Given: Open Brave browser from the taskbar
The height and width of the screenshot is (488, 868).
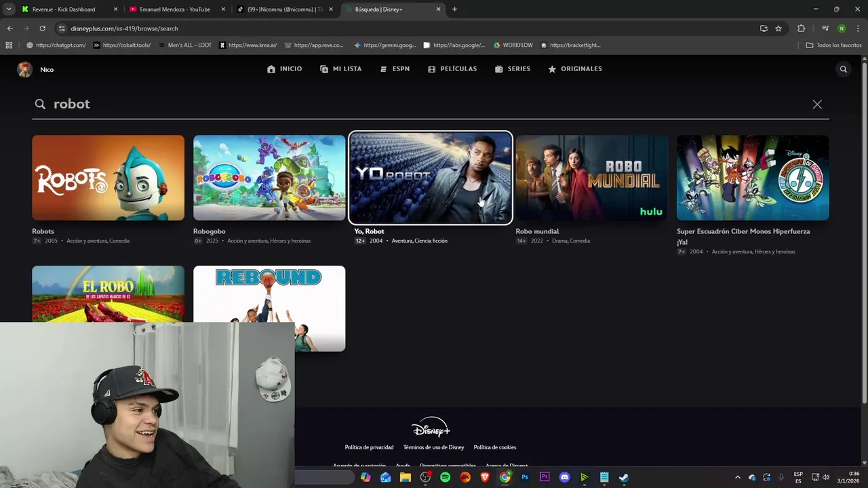Looking at the screenshot, I should point(485,477).
